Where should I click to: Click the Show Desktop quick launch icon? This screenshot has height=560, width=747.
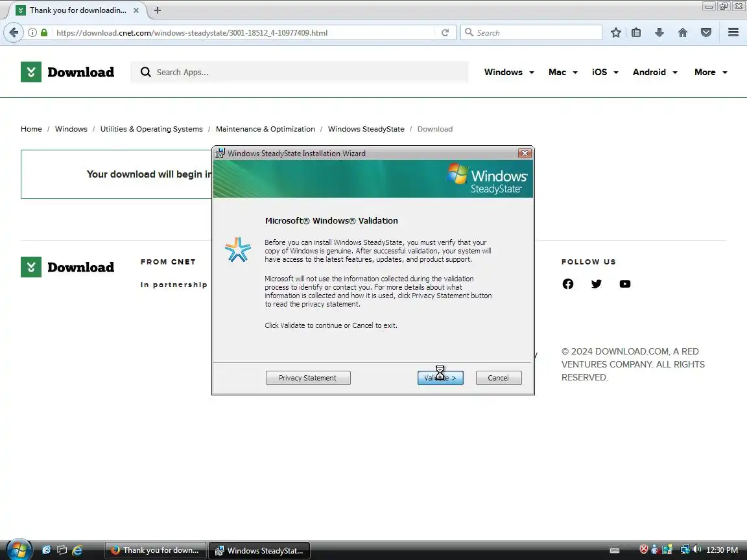coord(47,550)
